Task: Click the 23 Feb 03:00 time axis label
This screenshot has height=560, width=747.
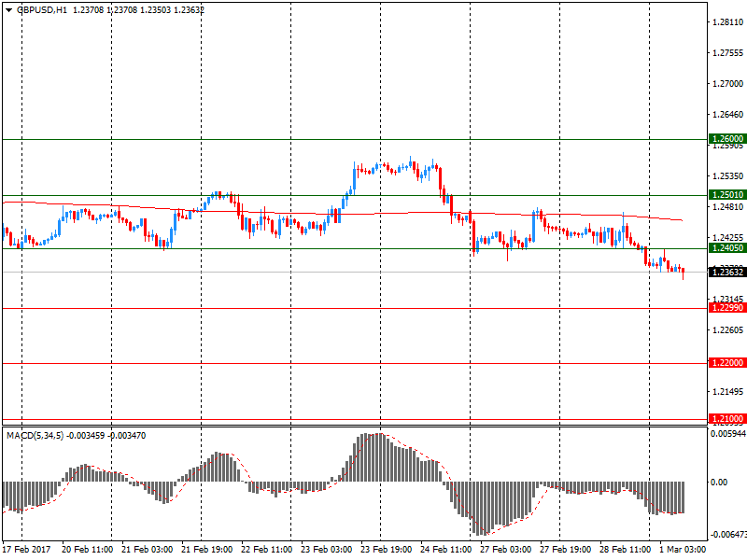Action: point(326,550)
